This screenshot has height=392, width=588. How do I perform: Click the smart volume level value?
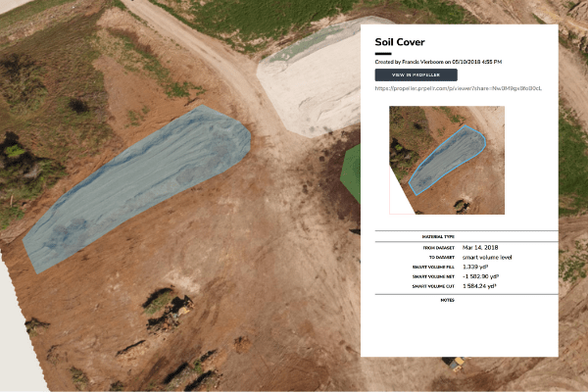[x=487, y=258]
